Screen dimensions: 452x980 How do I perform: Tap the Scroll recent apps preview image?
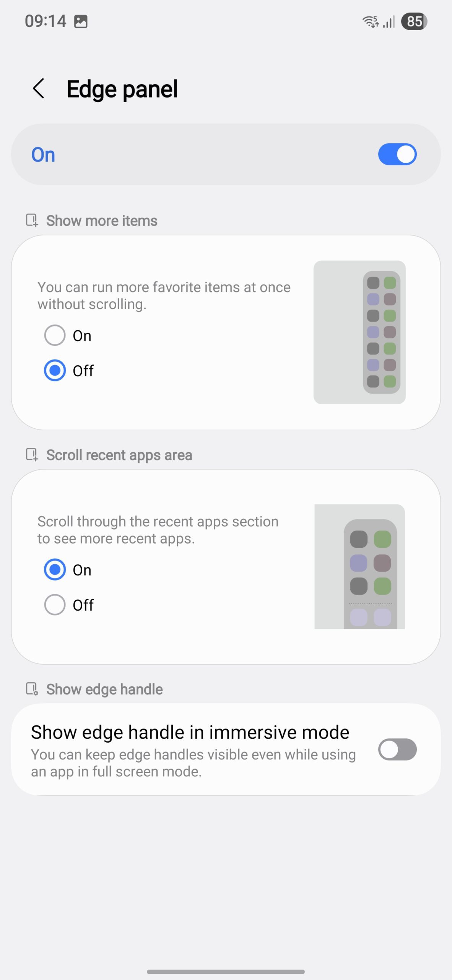coord(359,566)
